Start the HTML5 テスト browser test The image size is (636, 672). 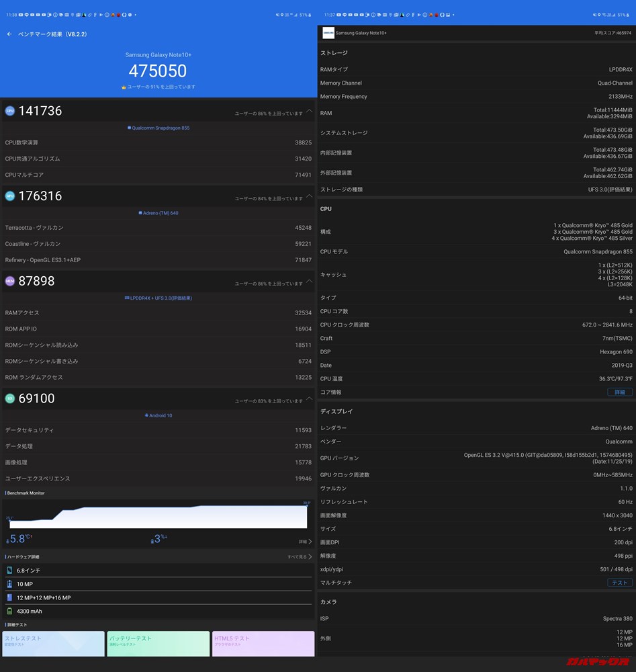[263, 643]
